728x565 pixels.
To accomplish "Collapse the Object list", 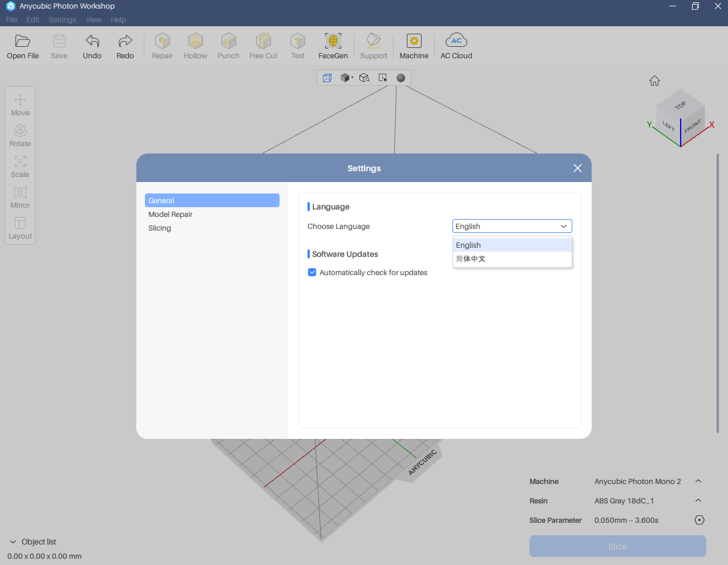I will 13,542.
